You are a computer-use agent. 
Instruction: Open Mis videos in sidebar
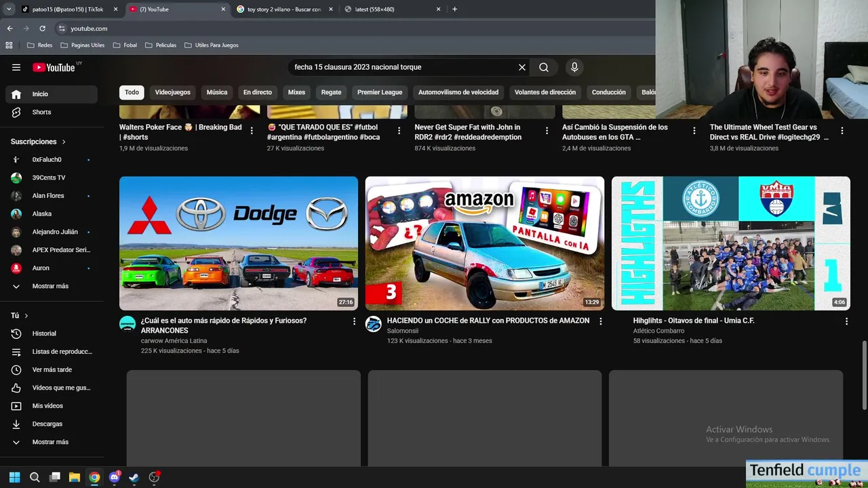click(x=52, y=406)
